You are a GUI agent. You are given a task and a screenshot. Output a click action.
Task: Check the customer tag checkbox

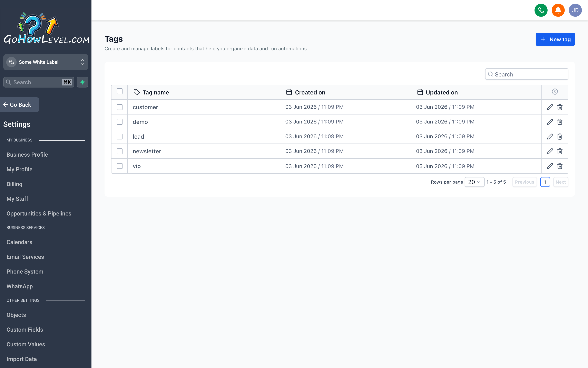(120, 107)
